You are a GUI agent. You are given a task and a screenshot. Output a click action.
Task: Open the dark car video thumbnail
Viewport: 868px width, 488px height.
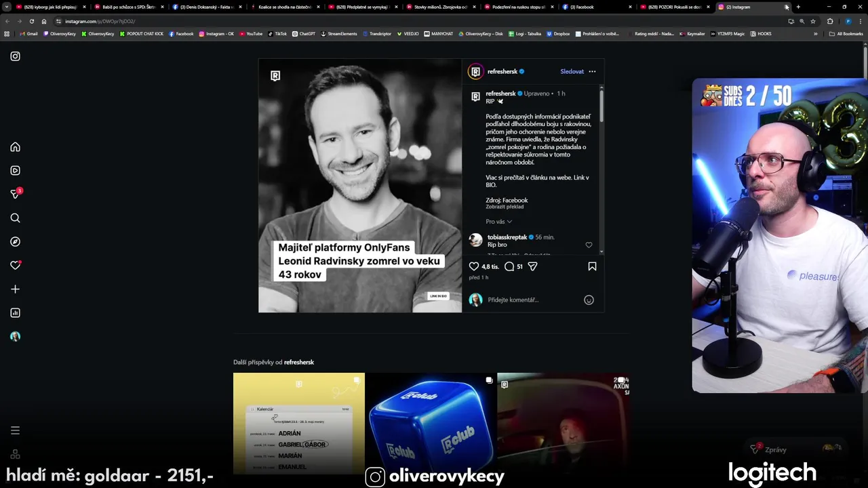pos(563,424)
